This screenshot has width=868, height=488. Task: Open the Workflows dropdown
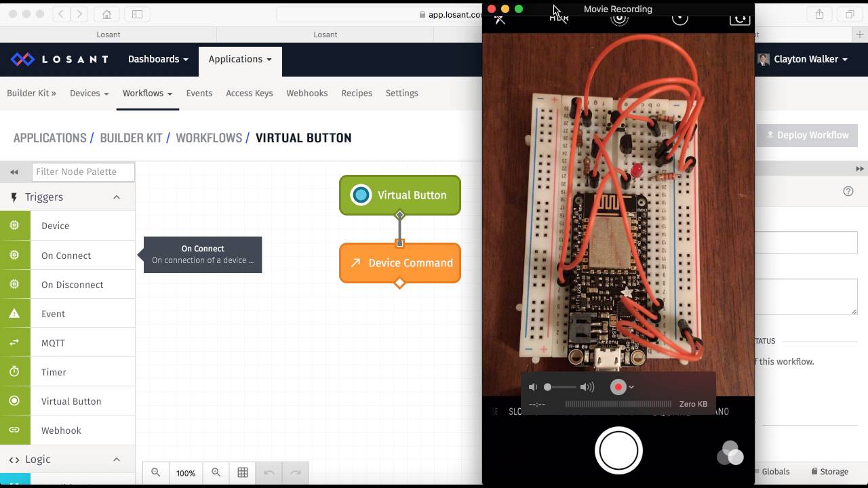147,93
